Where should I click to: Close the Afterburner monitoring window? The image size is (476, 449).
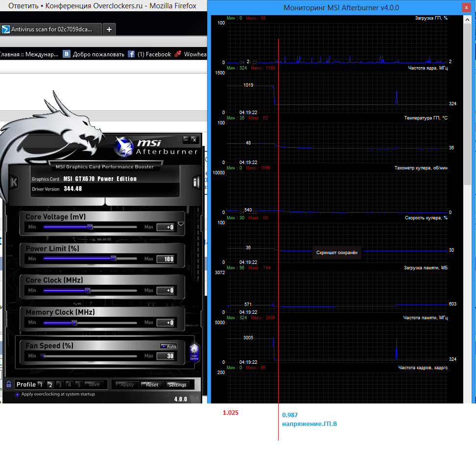tap(466, 8)
